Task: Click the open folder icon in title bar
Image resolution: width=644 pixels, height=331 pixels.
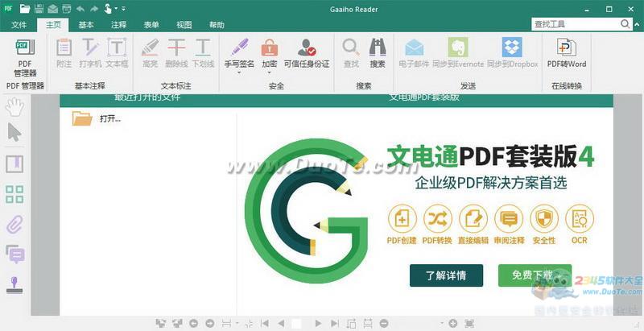Action: coord(25,8)
